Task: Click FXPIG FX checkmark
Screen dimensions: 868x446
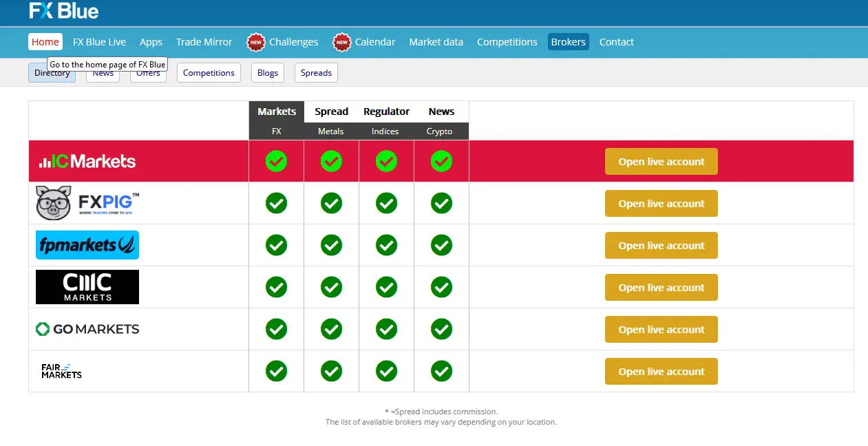Action: (276, 203)
